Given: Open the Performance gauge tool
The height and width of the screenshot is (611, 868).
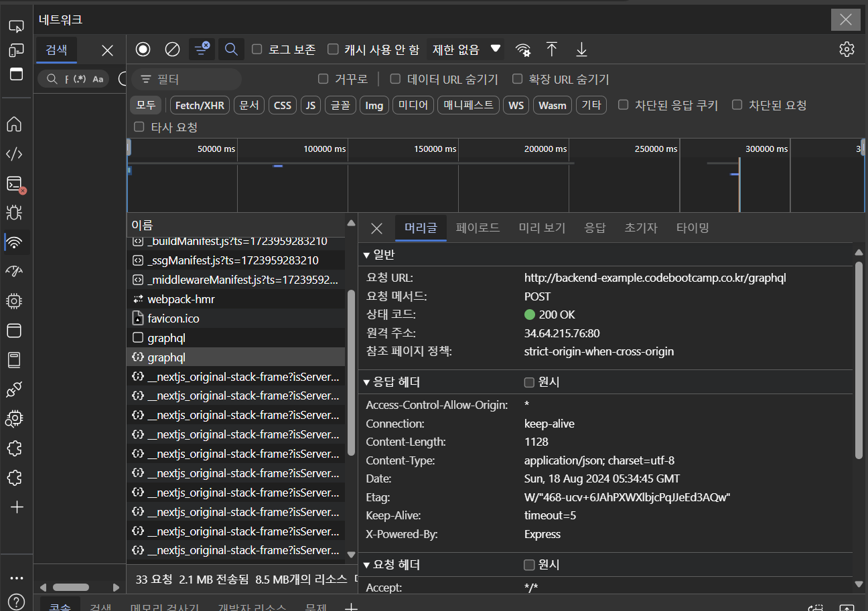Looking at the screenshot, I should tap(14, 271).
